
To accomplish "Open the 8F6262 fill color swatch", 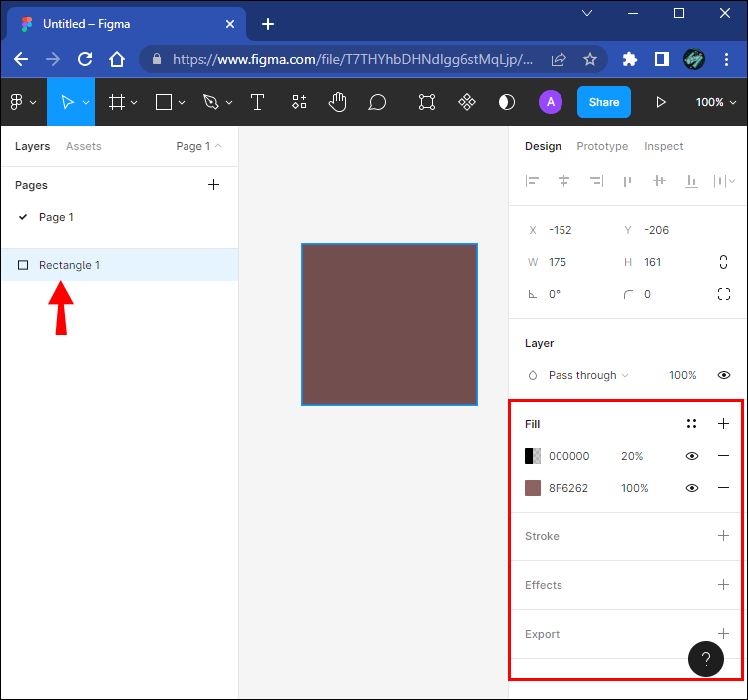I will [x=533, y=488].
